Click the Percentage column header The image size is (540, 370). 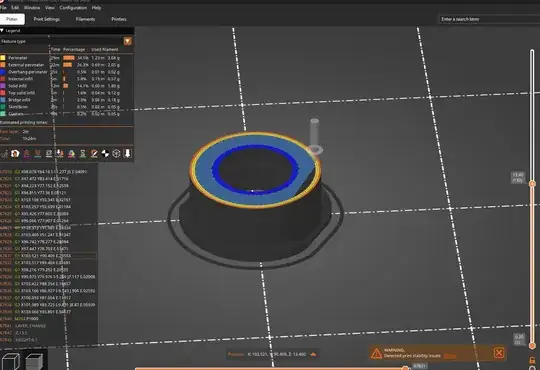[x=74, y=50]
